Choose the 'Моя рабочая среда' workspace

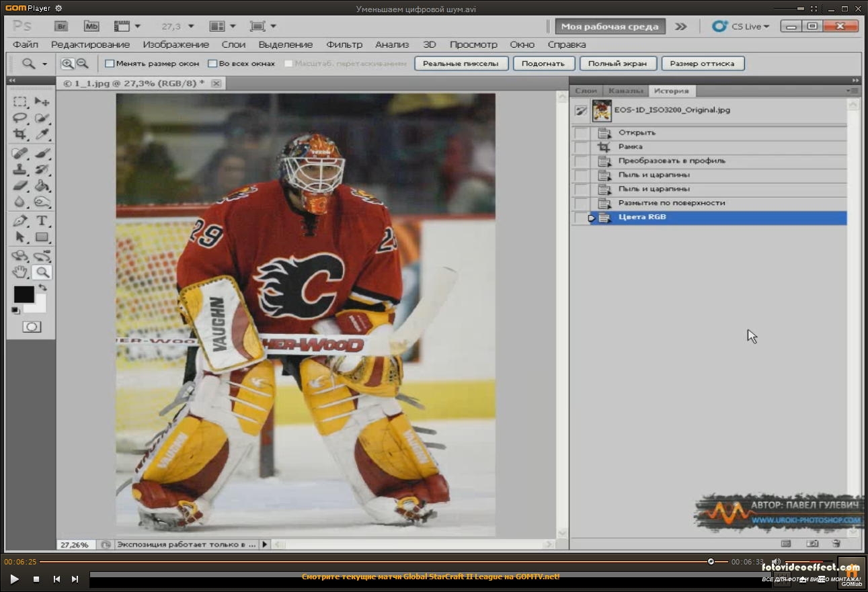coord(610,26)
